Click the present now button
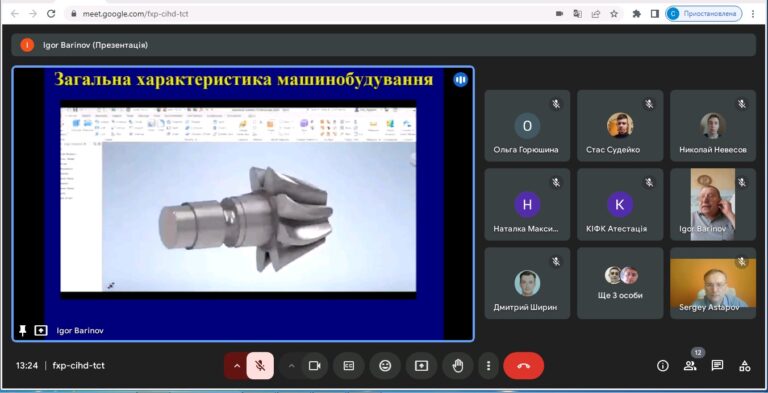Screen dimensions: 768x393 tap(421, 366)
